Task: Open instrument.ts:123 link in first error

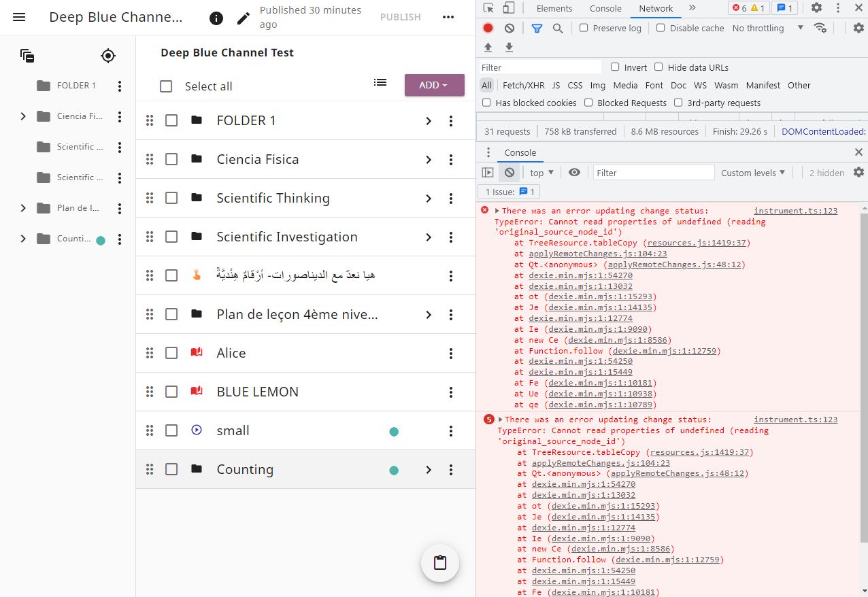Action: (795, 211)
